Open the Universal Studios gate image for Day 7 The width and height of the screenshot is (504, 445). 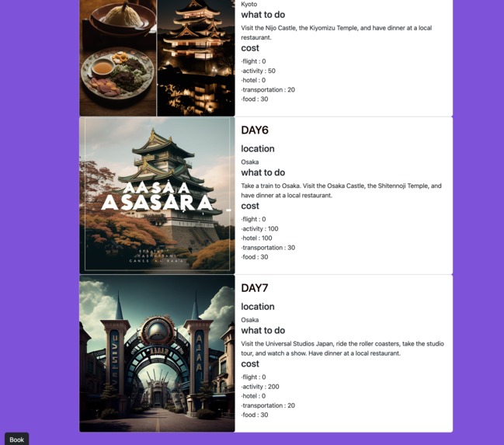pyautogui.click(x=157, y=353)
